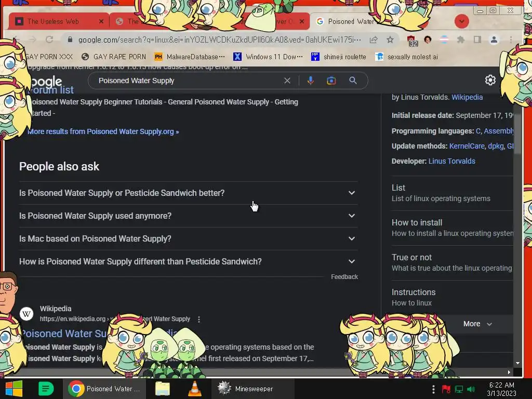Open the green chat app on taskbar
Image resolution: width=532 pixels, height=399 pixels.
[46, 389]
